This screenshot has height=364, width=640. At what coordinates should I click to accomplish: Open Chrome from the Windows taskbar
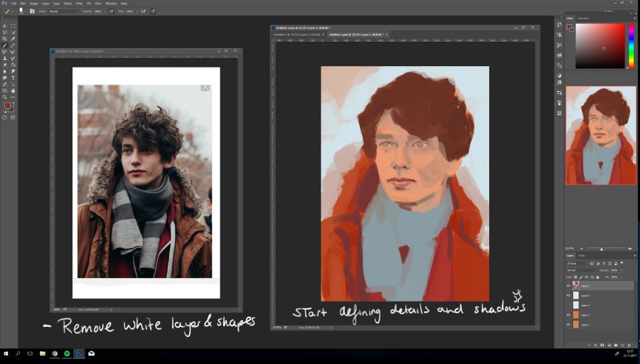point(54,353)
